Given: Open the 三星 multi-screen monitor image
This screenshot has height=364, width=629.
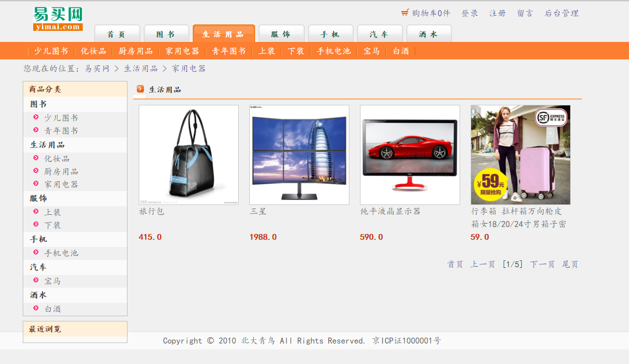Looking at the screenshot, I should coord(299,155).
